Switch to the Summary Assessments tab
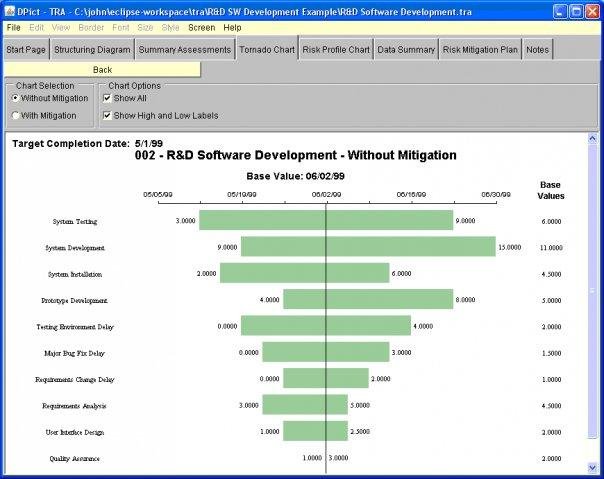This screenshot has height=479, width=604. point(185,50)
